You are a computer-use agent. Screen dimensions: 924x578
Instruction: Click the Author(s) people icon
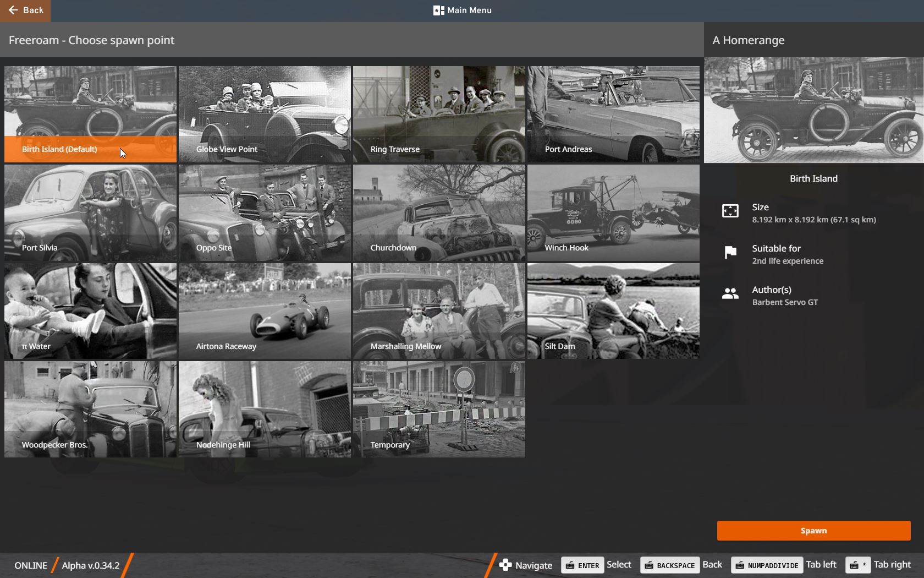(x=730, y=293)
